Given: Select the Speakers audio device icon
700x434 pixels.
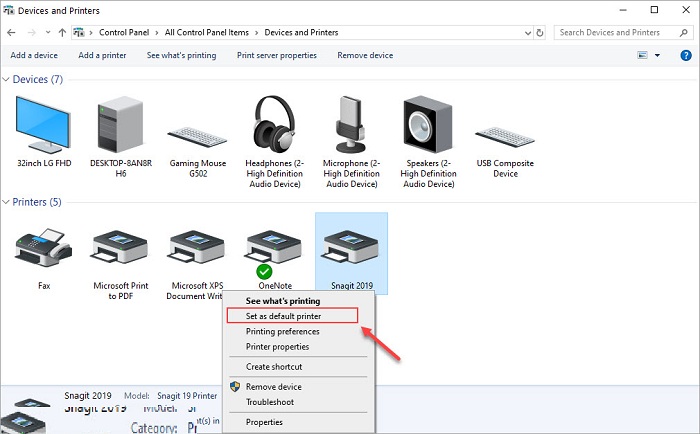Looking at the screenshot, I should point(428,124).
